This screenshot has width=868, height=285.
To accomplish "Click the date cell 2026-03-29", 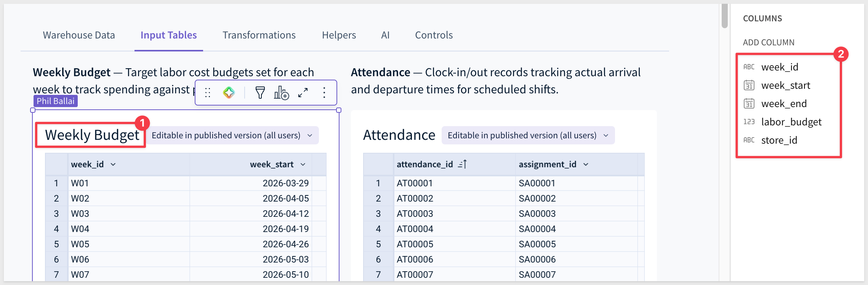I will click(x=251, y=183).
